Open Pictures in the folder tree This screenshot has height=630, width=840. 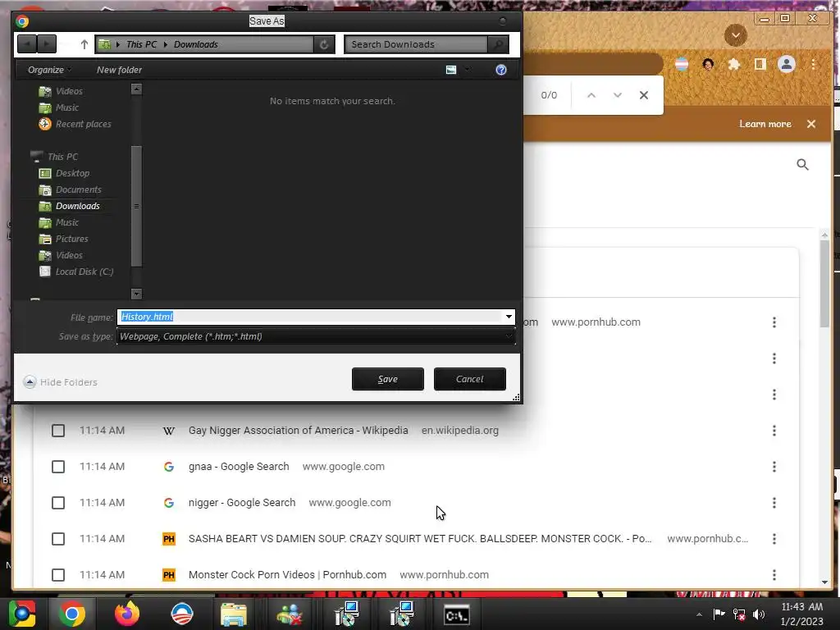(x=64, y=239)
